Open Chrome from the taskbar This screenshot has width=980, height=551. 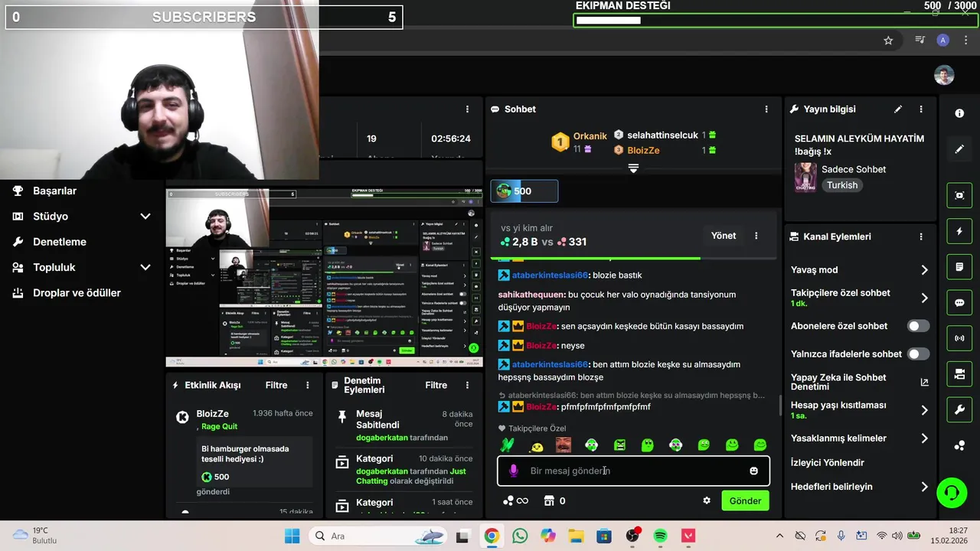(x=492, y=536)
